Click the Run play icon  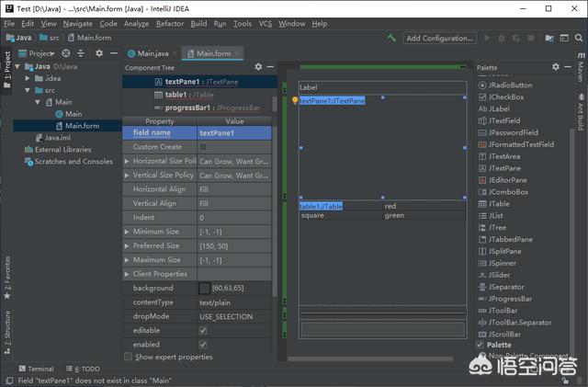pyautogui.click(x=487, y=38)
